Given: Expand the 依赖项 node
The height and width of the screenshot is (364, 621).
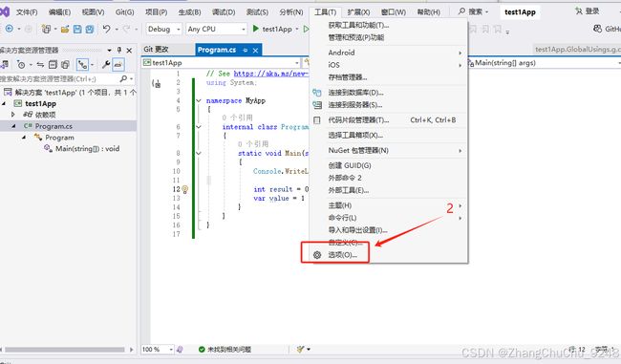Looking at the screenshot, I should (12, 115).
